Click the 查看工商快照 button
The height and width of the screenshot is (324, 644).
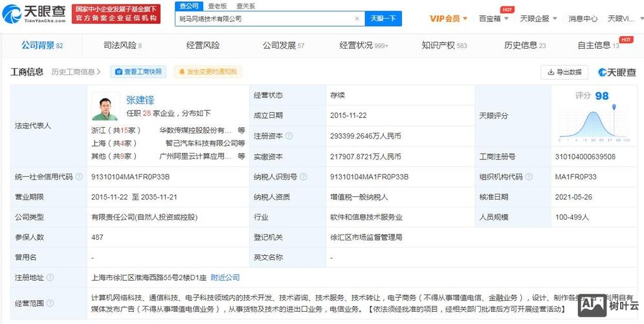pyautogui.click(x=139, y=72)
